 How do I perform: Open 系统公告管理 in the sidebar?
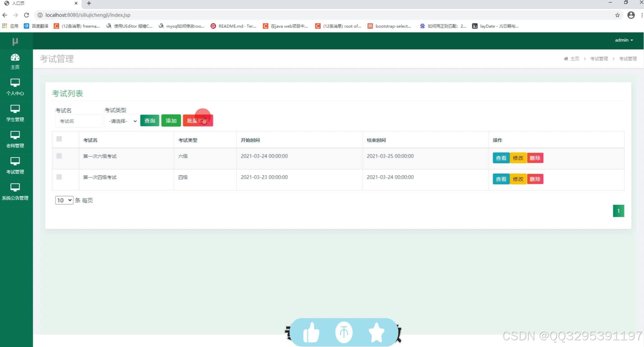(15, 192)
